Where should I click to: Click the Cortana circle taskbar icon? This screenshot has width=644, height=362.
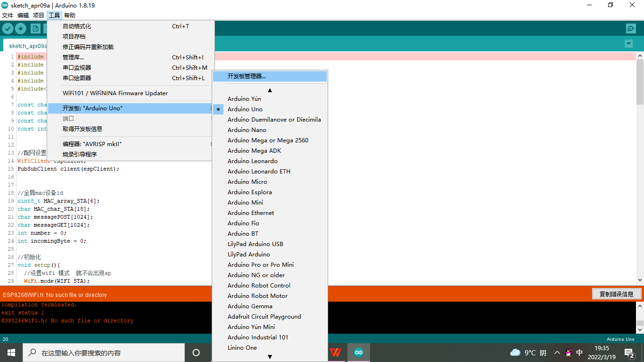[x=196, y=353]
